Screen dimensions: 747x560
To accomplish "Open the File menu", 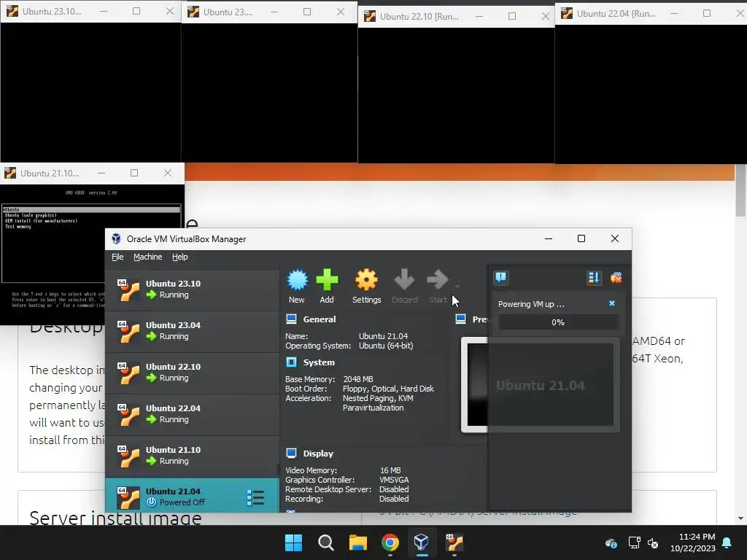I will (x=117, y=257).
